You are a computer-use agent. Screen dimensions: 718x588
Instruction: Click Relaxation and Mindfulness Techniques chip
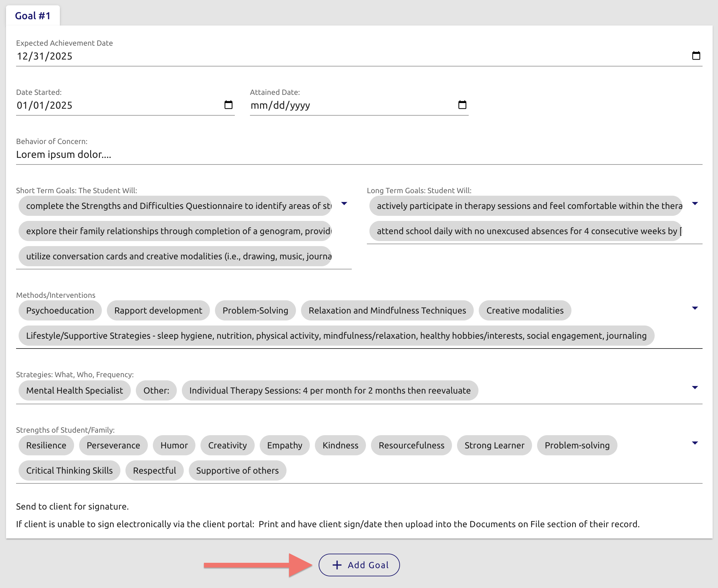387,310
